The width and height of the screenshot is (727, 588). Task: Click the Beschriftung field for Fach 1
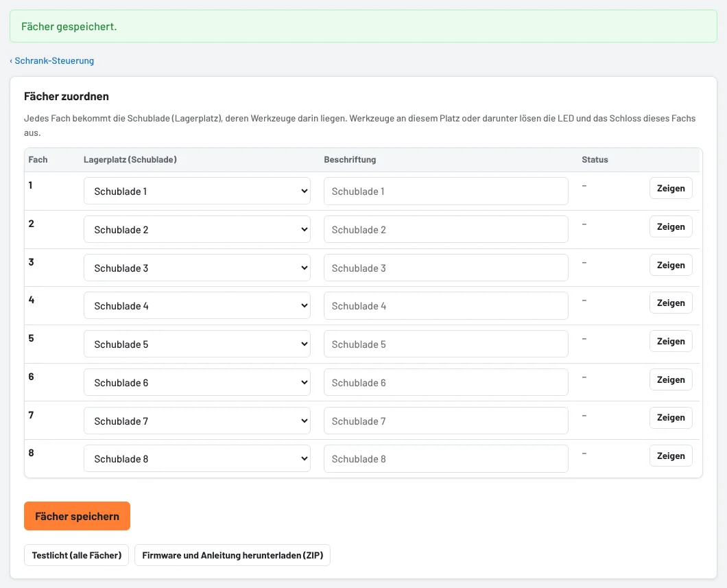point(446,191)
